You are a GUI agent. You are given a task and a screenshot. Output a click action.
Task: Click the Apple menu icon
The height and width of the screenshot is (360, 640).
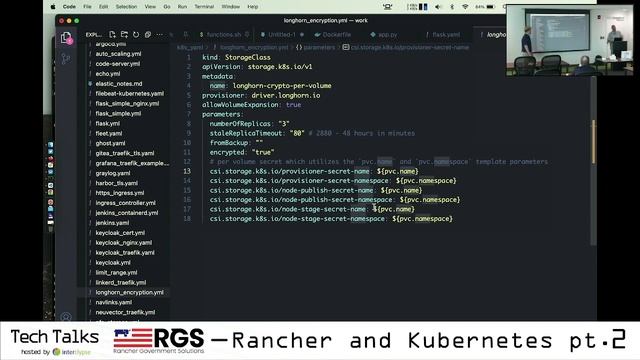click(53, 7)
